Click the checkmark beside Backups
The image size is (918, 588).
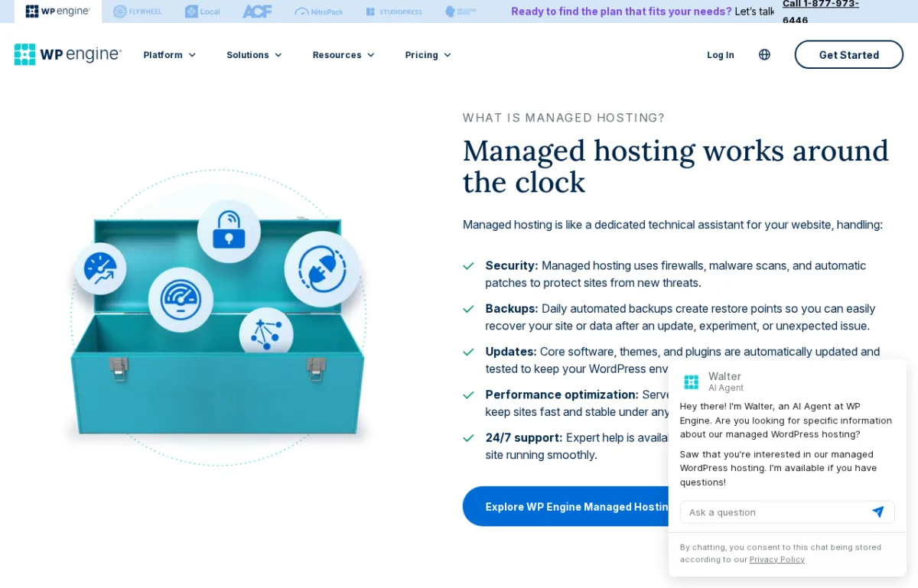pyautogui.click(x=468, y=309)
